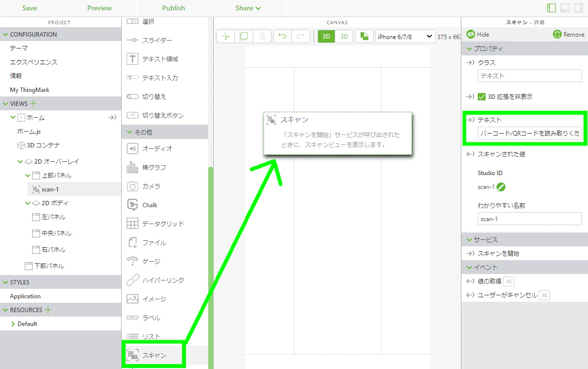Viewport: 588px width, 369px height.
Task: Collapse the 2D オーバーレイ tree node
Action: pos(20,162)
